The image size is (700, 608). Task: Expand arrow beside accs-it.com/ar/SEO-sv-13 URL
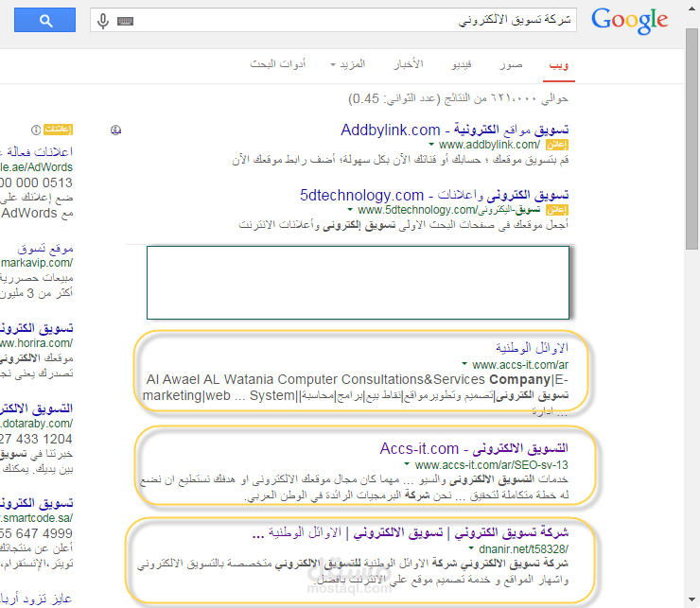[407, 464]
